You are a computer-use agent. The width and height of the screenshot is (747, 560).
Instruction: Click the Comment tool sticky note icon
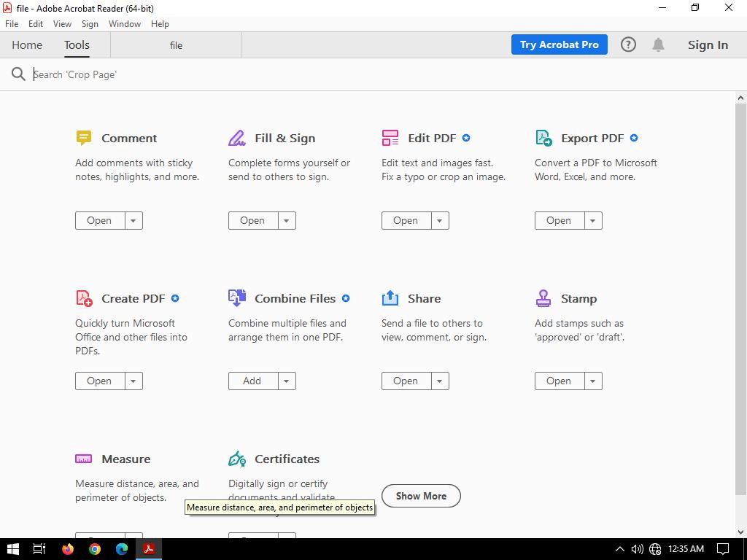[84, 138]
